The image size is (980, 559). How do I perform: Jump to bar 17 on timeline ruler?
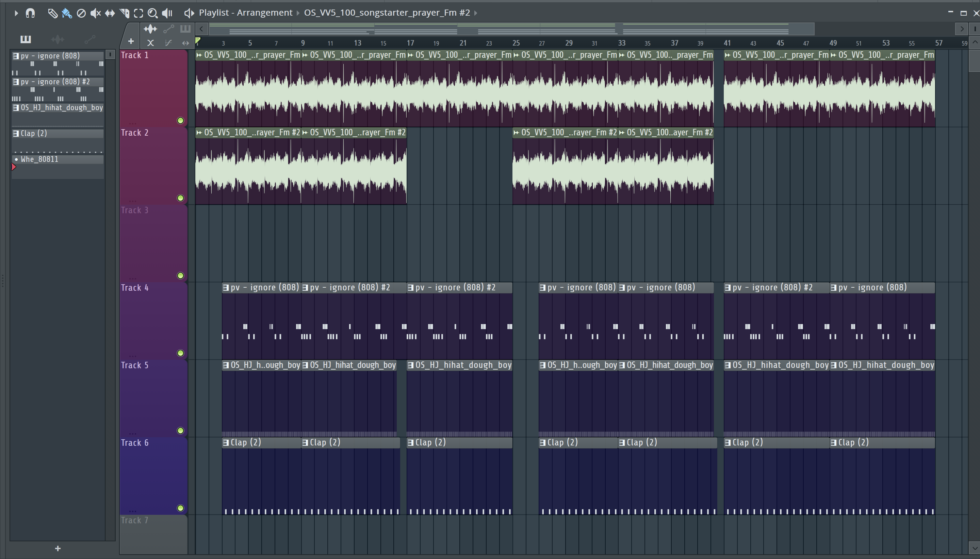pos(410,43)
